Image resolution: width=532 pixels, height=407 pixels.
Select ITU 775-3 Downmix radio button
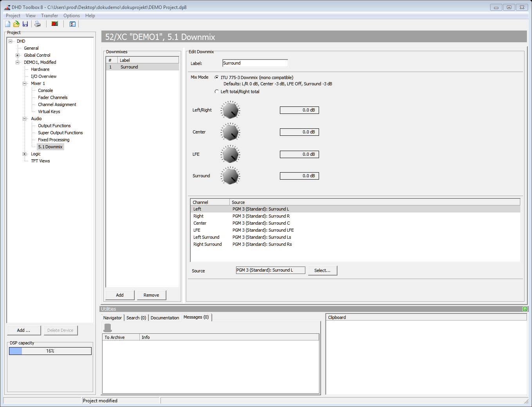coord(216,77)
